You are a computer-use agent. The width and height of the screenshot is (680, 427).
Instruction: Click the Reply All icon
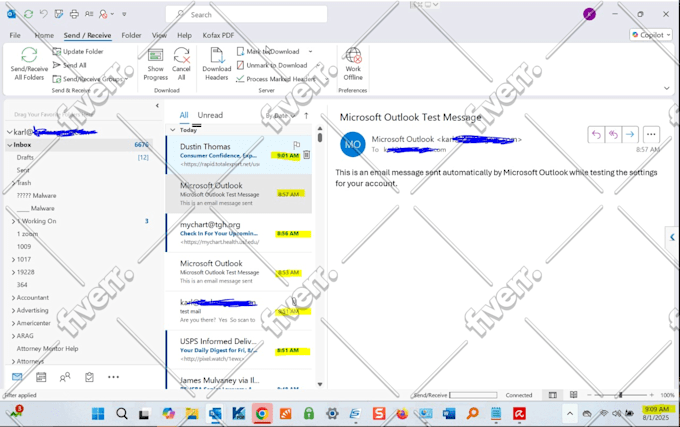click(x=613, y=134)
